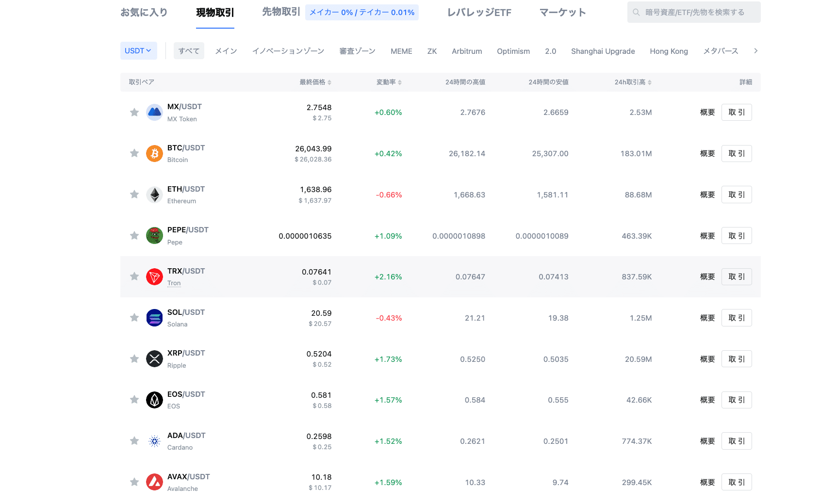Image resolution: width=836 pixels, height=504 pixels.
Task: Select the MEME category filter
Action: tap(401, 51)
